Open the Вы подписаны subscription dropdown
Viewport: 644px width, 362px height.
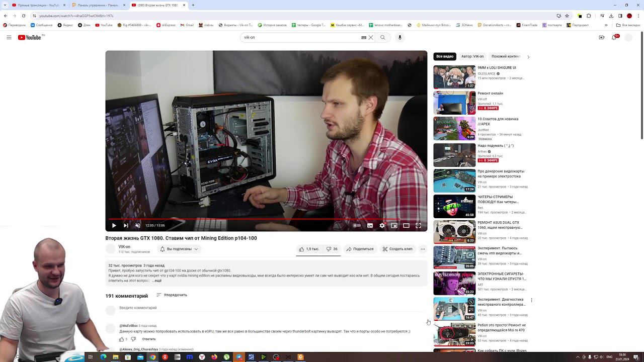coord(179,249)
